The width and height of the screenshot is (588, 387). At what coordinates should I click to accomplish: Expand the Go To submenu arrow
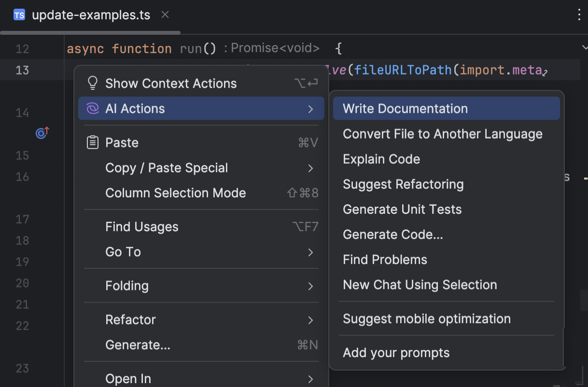[310, 252]
